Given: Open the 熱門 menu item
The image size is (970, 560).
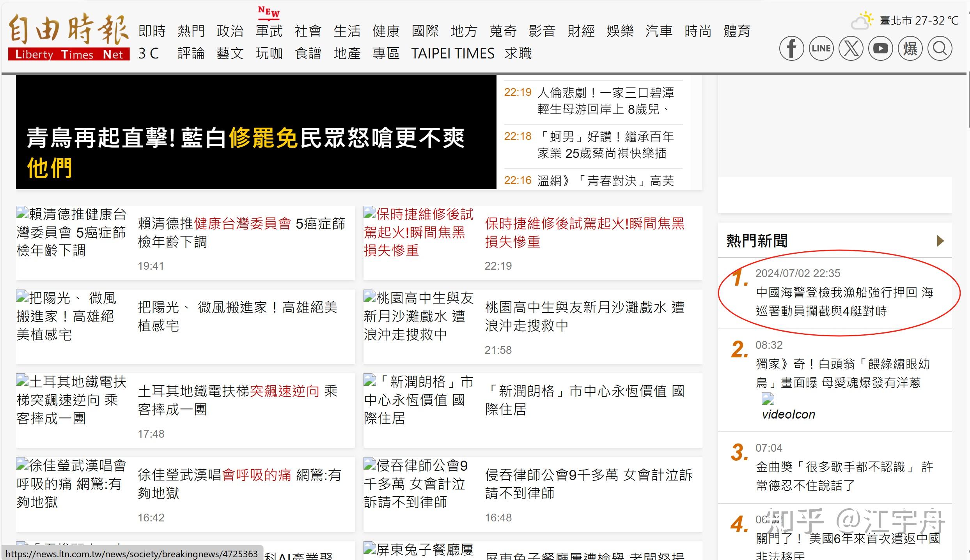Looking at the screenshot, I should [x=191, y=31].
